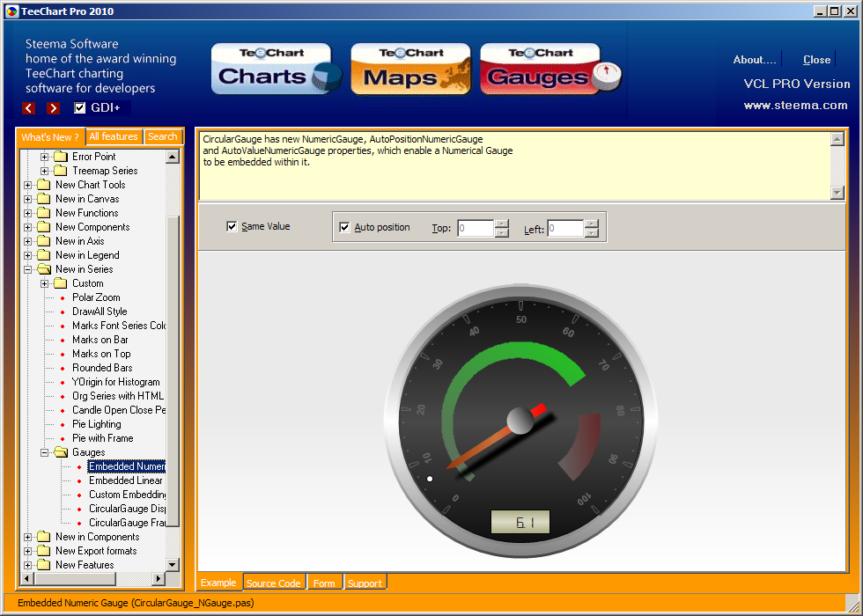Uncheck the Same Value checkbox

click(232, 227)
